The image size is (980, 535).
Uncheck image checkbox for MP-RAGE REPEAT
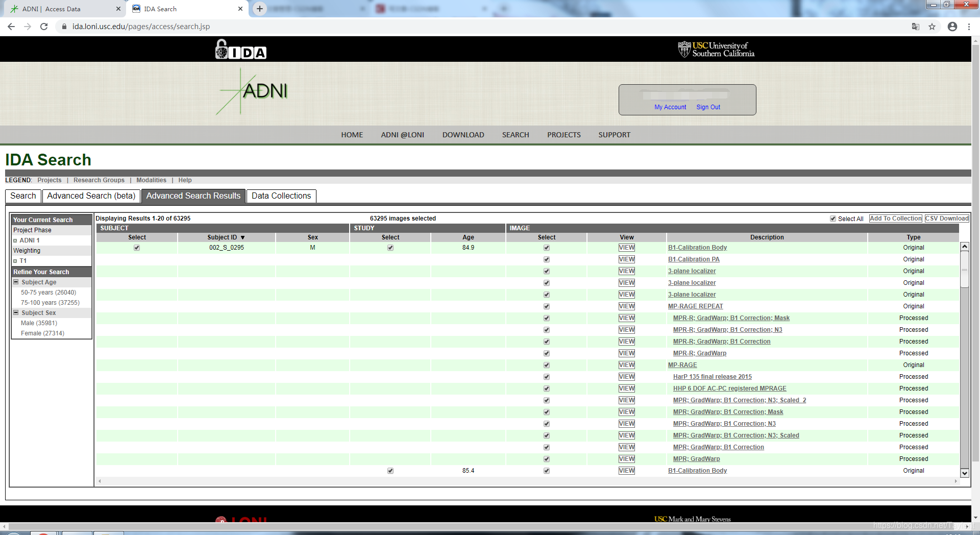[547, 306]
